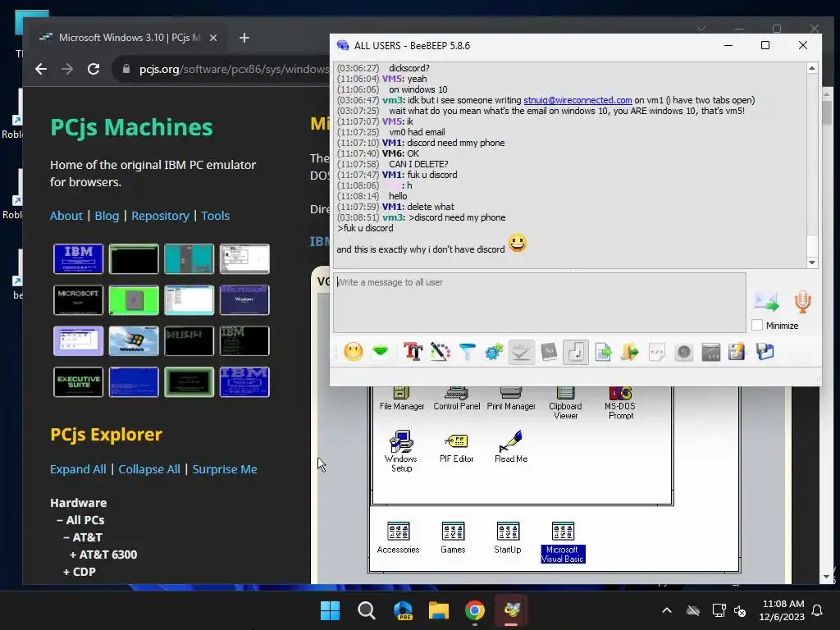Viewport: 840px width, 630px height.
Task: Open the emoticon picker in BeeBEEP toolbar
Action: click(x=353, y=352)
